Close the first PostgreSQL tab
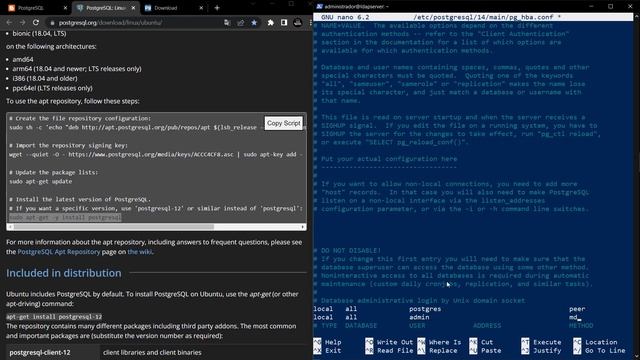The height and width of the screenshot is (360, 640). tap(65, 8)
